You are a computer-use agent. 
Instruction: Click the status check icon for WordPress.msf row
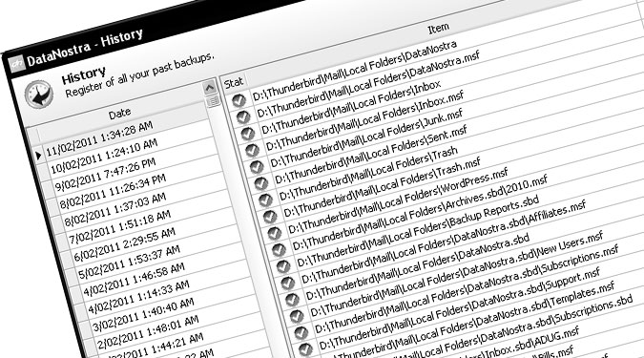275,233
